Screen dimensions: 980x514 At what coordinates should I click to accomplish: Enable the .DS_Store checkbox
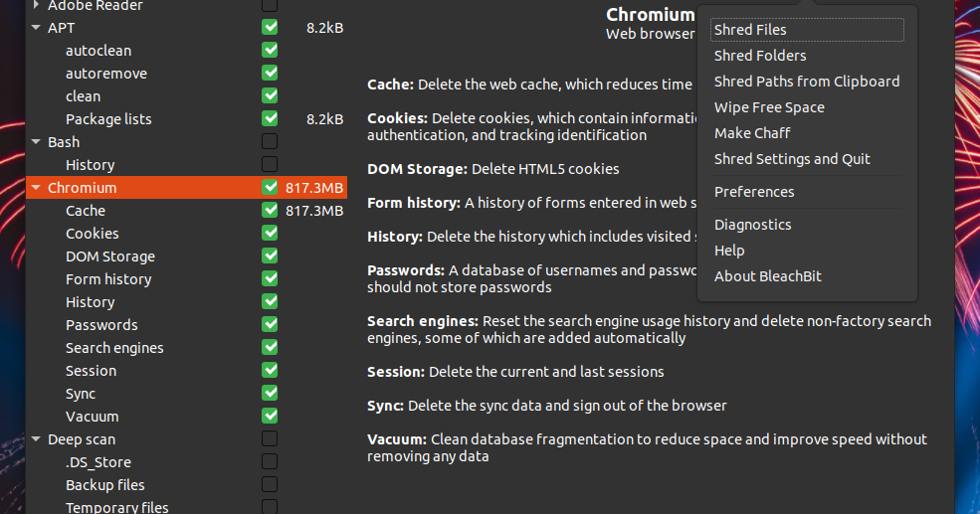270,461
